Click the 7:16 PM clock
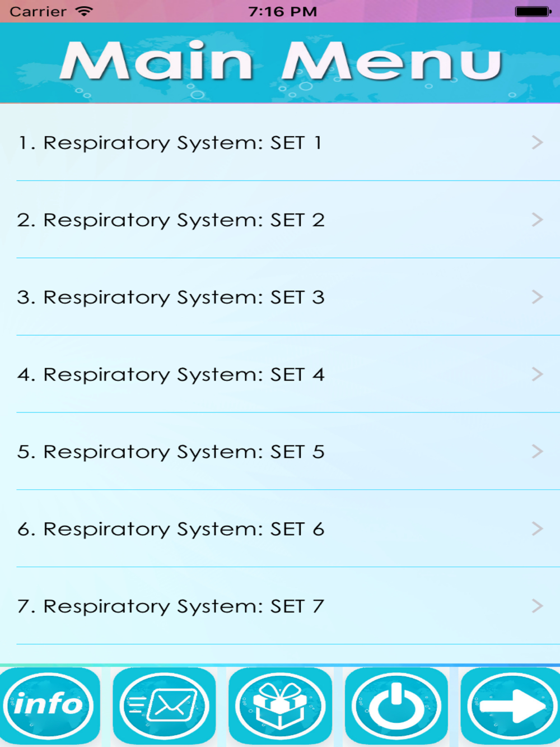 point(282,11)
